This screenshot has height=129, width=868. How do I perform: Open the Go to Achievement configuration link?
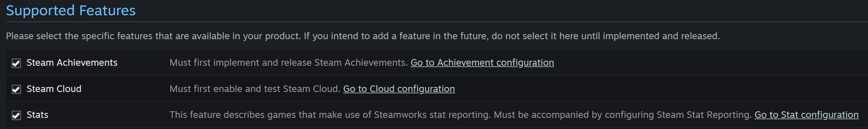pyautogui.click(x=482, y=63)
